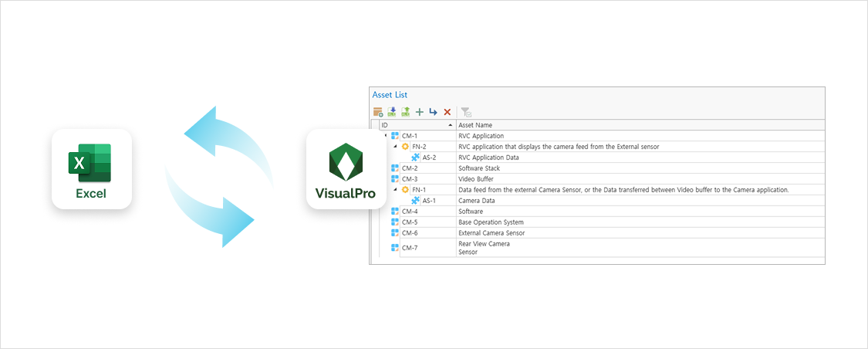Image resolution: width=868 pixels, height=349 pixels.
Task: Click the export to Excel icon
Action: click(x=406, y=112)
